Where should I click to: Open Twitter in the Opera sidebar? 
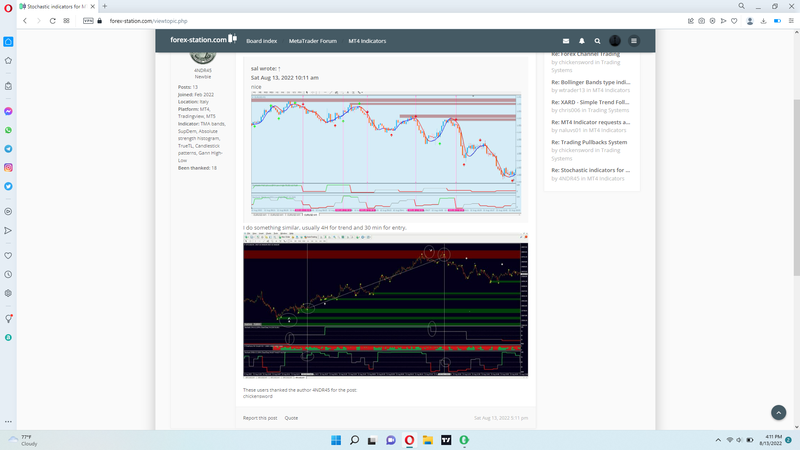coord(8,186)
